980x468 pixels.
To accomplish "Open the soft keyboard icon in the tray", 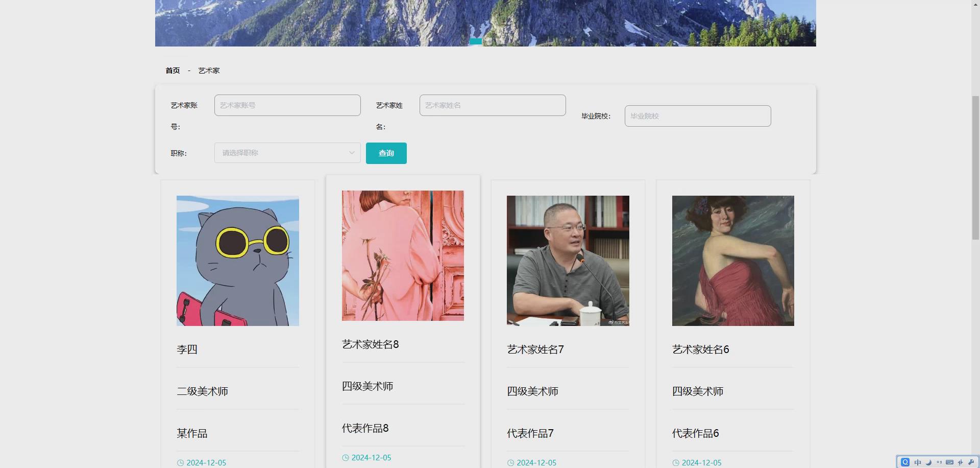I will coord(949,462).
